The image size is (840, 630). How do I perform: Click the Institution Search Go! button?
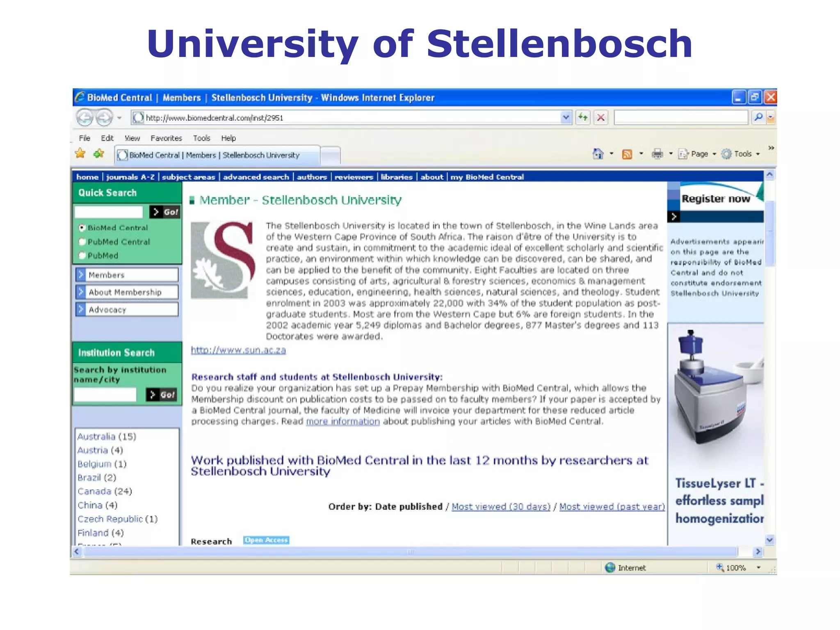pyautogui.click(x=162, y=395)
